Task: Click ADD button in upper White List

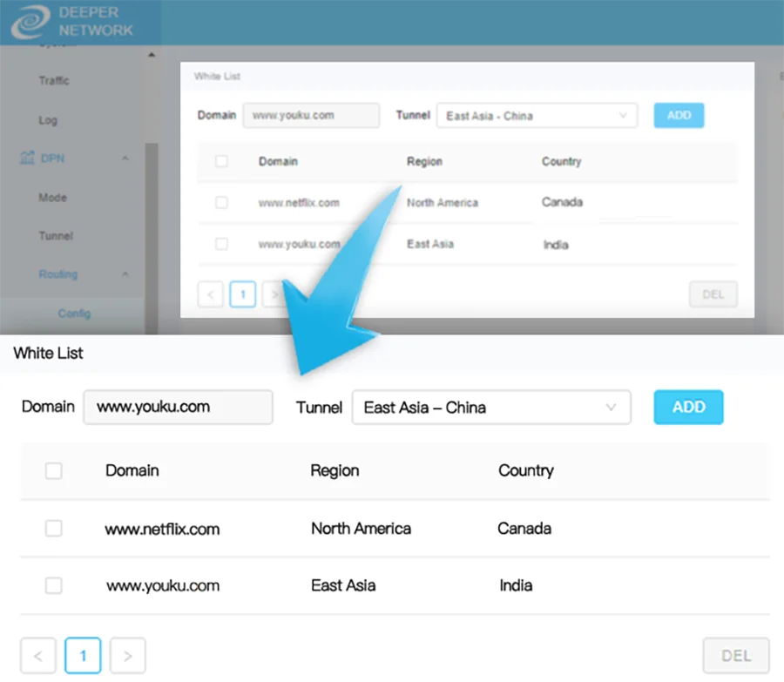Action: [679, 115]
